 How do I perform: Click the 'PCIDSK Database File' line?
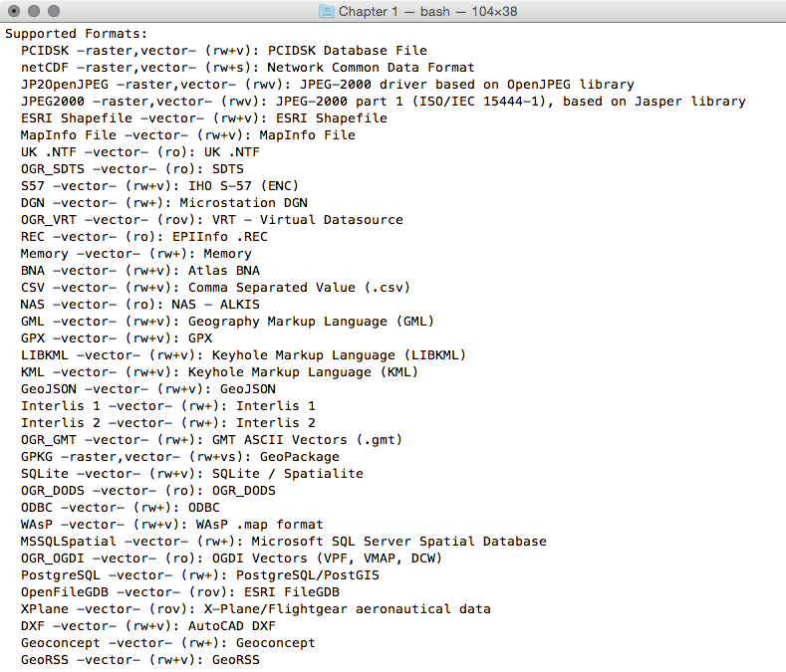[x=223, y=51]
